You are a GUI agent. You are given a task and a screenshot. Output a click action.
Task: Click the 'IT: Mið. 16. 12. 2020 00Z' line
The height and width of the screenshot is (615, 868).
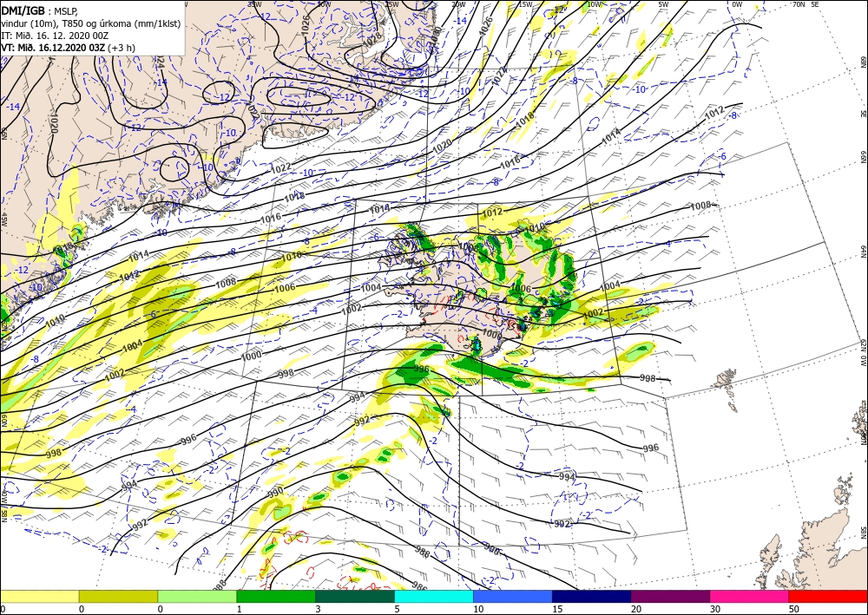coord(55,35)
